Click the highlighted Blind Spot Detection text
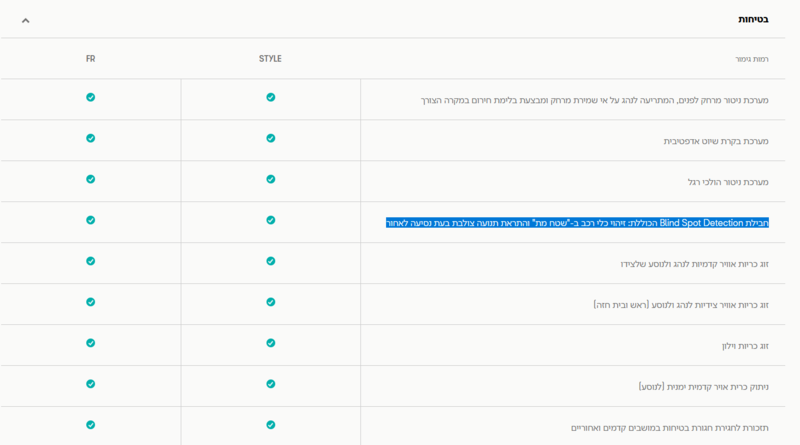Viewport: 800px width, 445px height. pyautogui.click(x=577, y=223)
